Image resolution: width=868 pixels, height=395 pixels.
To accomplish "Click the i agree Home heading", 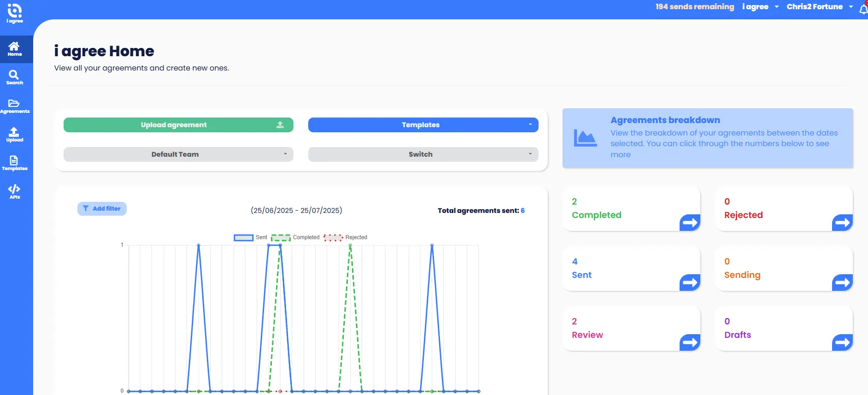I will click(x=104, y=51).
